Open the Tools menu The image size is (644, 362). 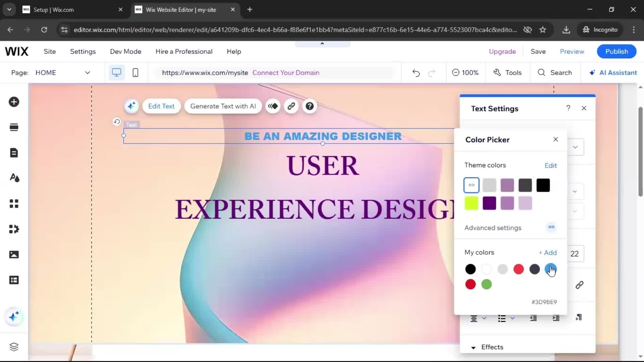pos(507,73)
